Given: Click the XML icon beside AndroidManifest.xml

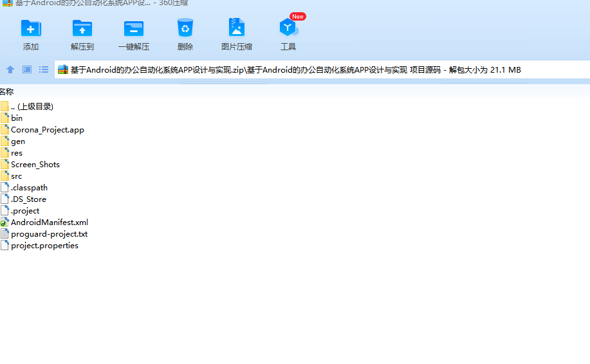Looking at the screenshot, I should coord(5,222).
